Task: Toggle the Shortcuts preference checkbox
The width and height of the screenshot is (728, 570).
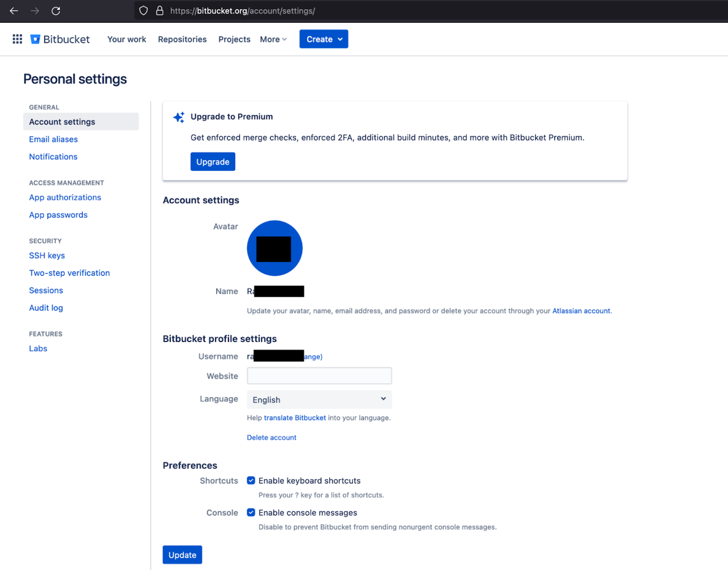Action: click(x=251, y=480)
